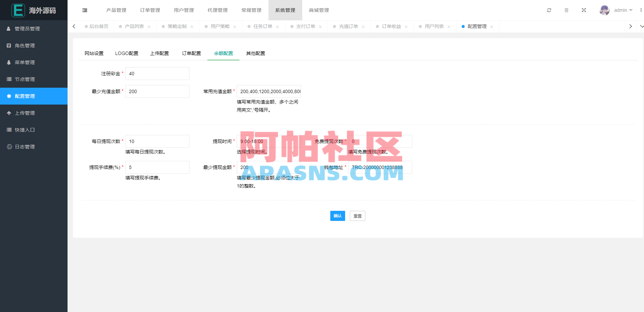This screenshot has height=312, width=644.
Task: Close the 支付订单 tab
Action: coord(320,26)
